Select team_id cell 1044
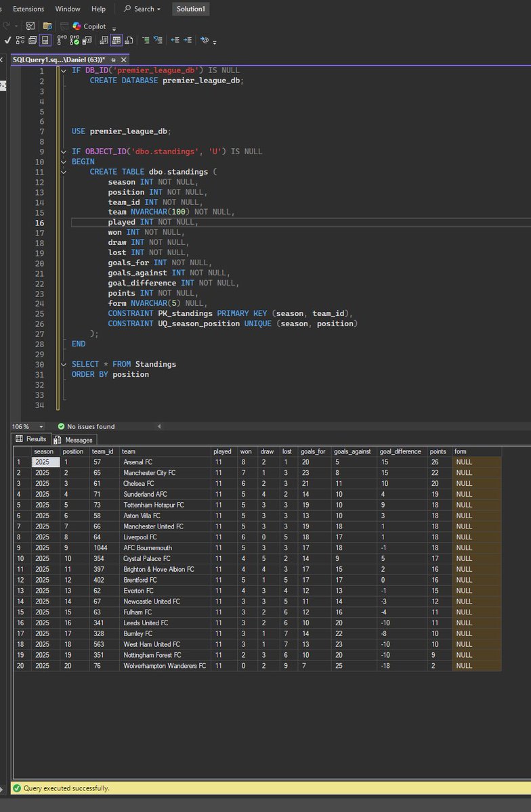531x812 pixels. [x=104, y=547]
